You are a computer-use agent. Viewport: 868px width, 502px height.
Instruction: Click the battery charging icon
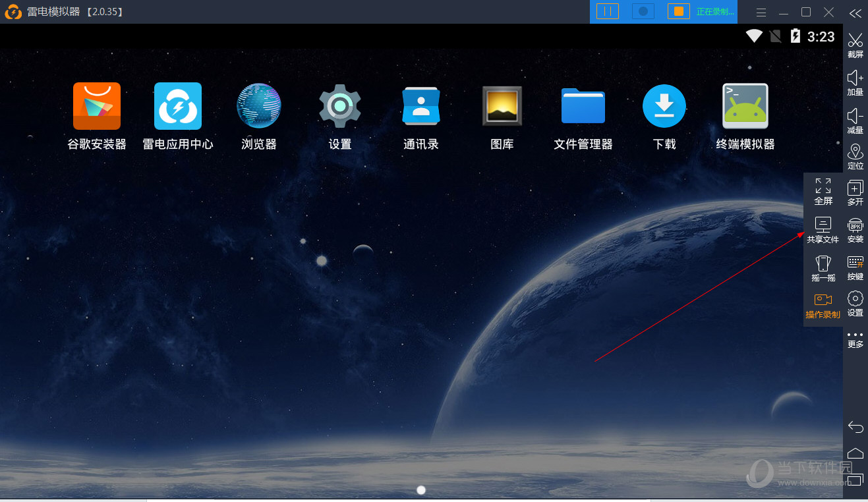(x=796, y=36)
